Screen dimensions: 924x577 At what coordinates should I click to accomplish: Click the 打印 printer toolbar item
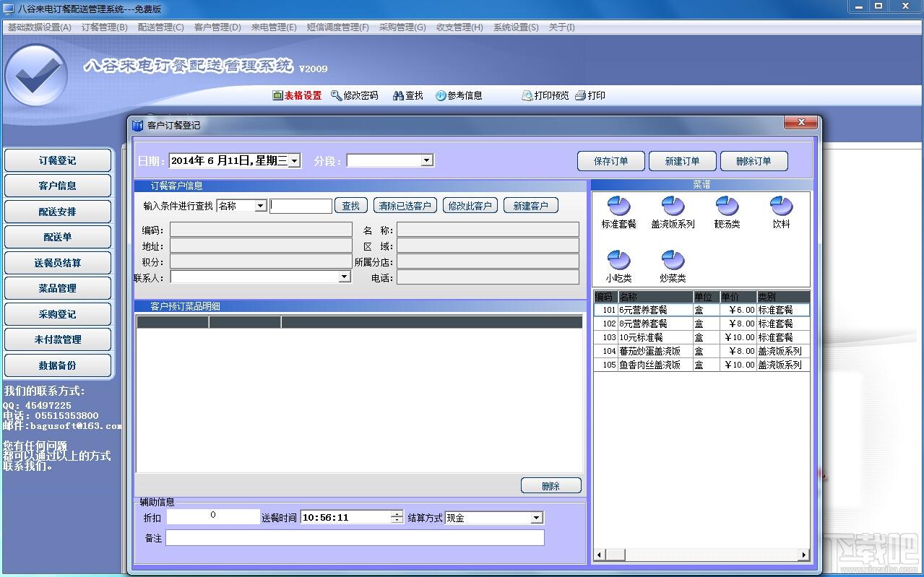[590, 95]
